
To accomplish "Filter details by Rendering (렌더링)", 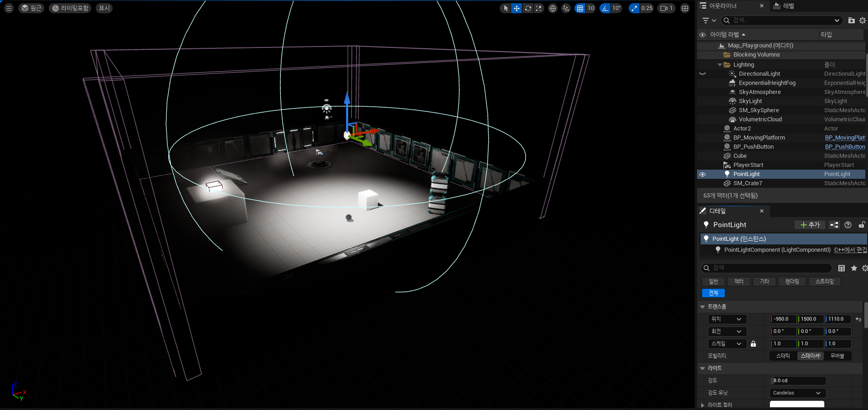I will pos(792,282).
